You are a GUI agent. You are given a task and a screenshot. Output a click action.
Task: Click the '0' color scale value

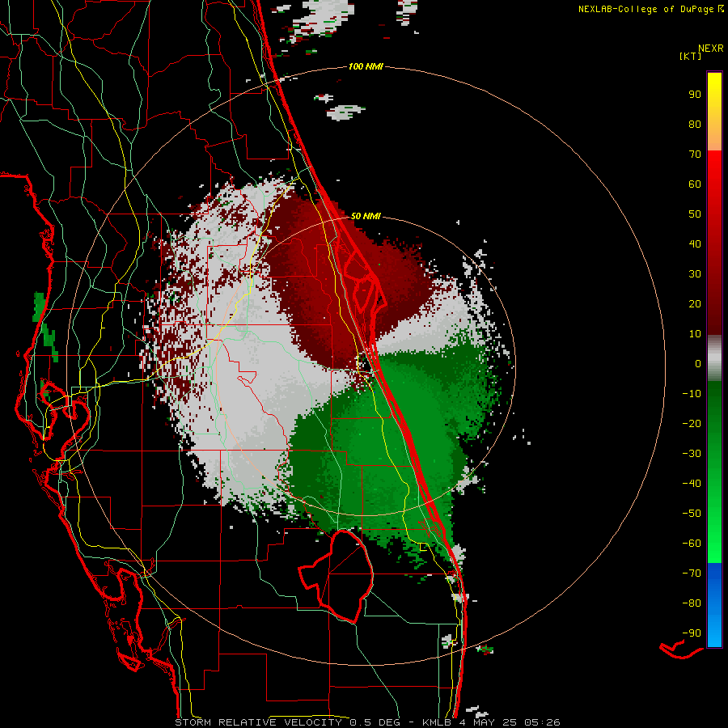pos(698,363)
